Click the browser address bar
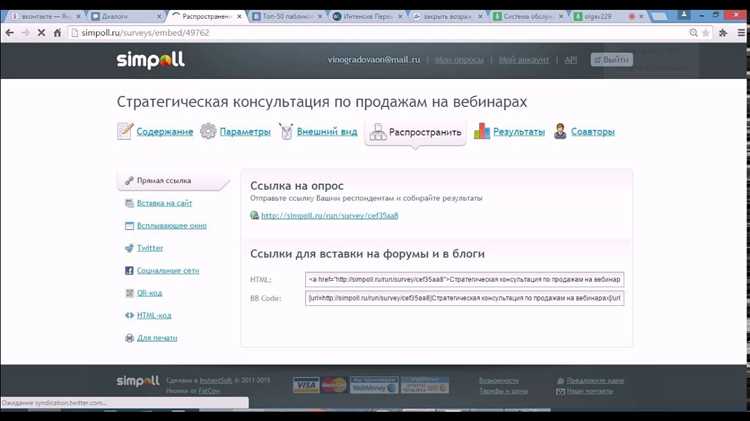The height and width of the screenshot is (421, 750). [378, 33]
